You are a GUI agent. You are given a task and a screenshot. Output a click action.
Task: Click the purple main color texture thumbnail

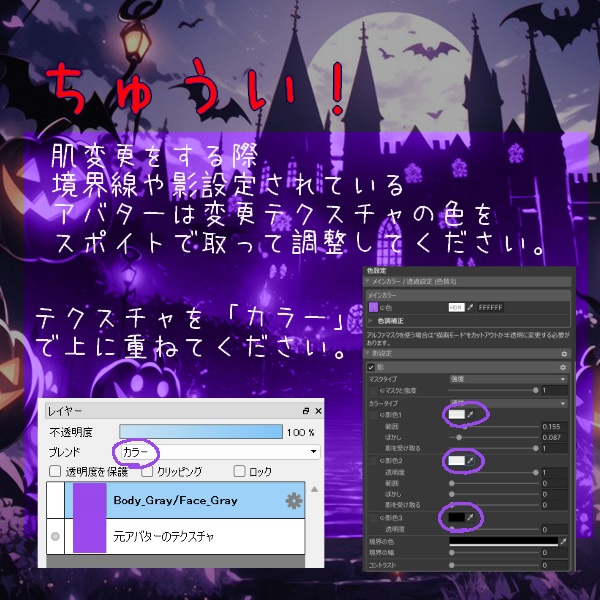373,307
